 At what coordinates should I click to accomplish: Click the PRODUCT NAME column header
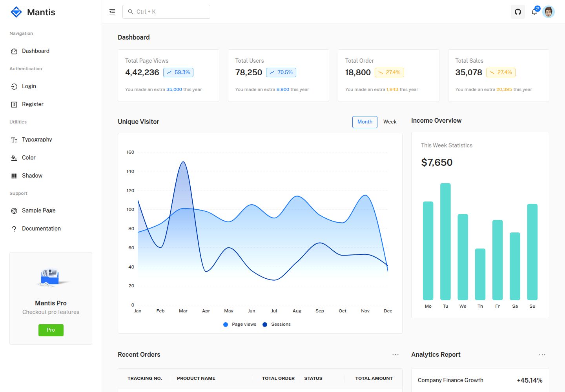[196, 379]
